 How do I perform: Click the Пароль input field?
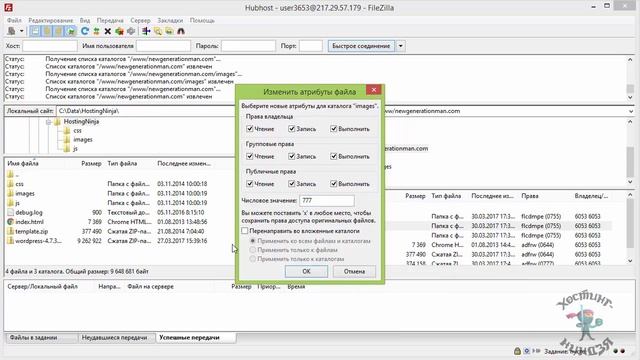click(248, 46)
